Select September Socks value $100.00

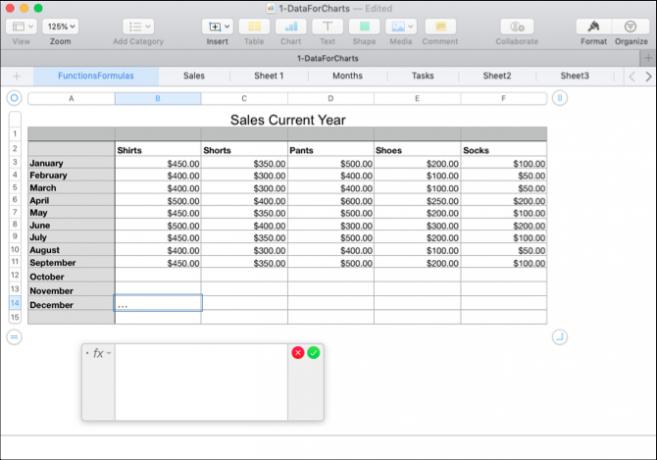[x=504, y=263]
